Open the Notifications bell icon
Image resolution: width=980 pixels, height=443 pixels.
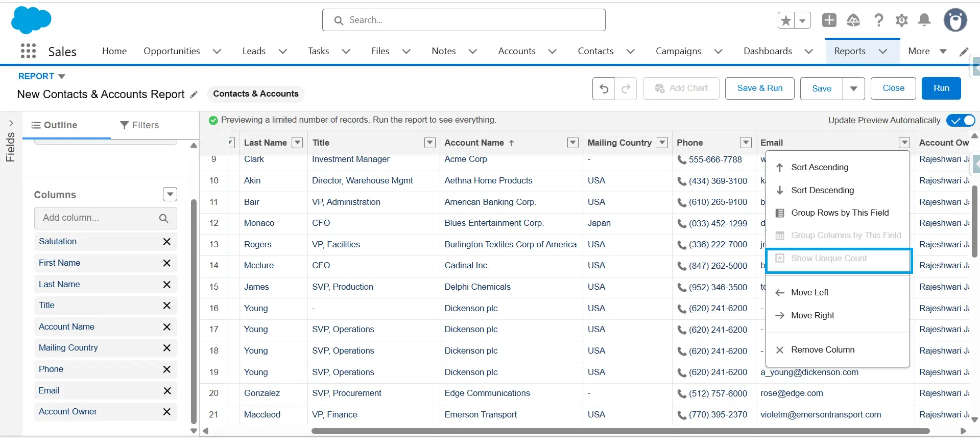point(924,20)
